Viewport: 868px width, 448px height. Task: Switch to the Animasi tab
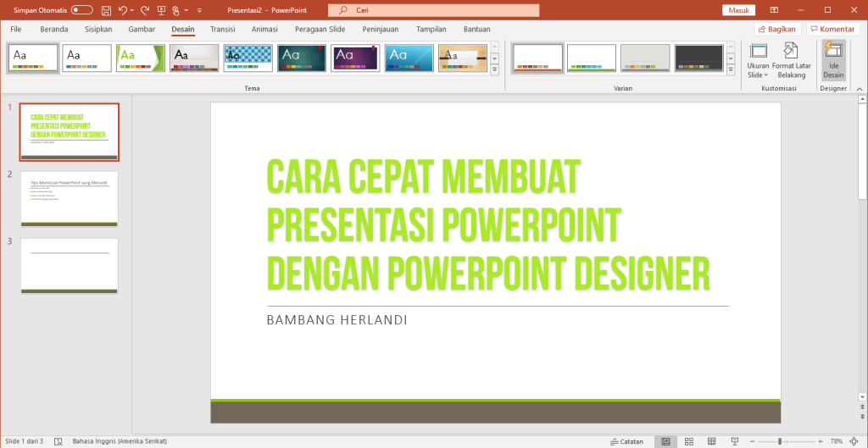(x=264, y=30)
